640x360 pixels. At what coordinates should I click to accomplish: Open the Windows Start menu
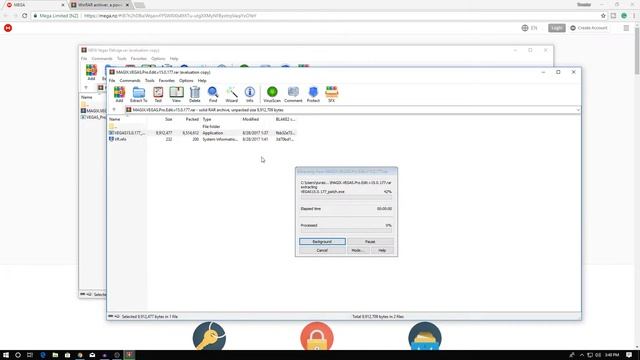[x=6, y=355]
